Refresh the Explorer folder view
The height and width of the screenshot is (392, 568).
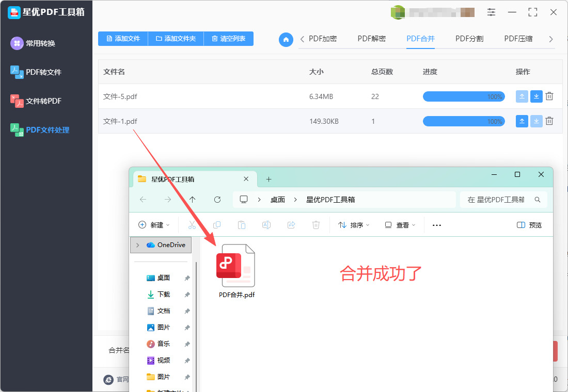(x=217, y=200)
